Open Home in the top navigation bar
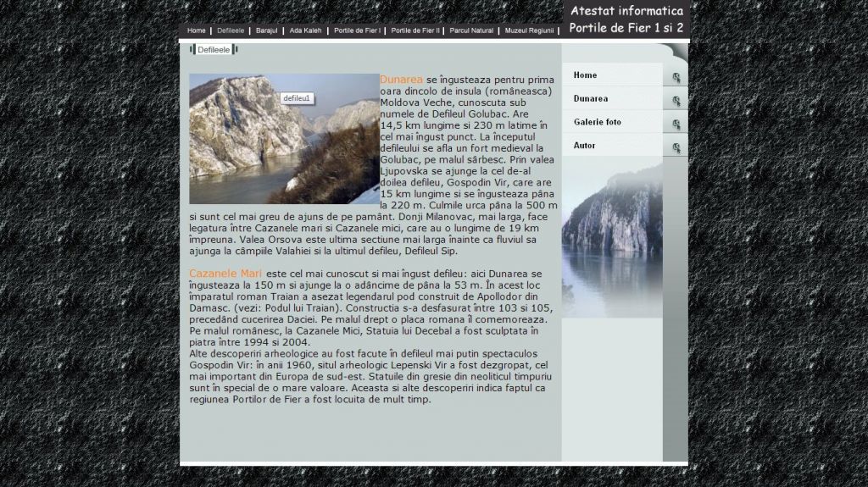868x487 pixels. click(x=197, y=30)
